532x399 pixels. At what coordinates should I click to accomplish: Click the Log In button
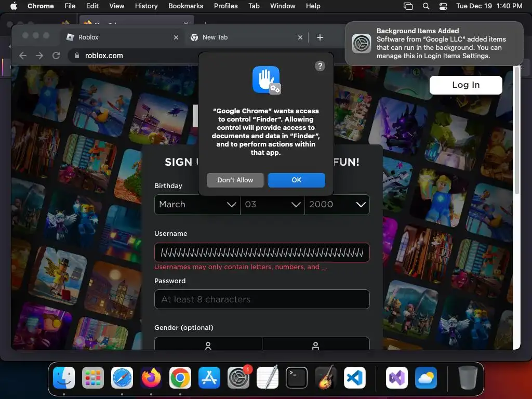pyautogui.click(x=466, y=85)
